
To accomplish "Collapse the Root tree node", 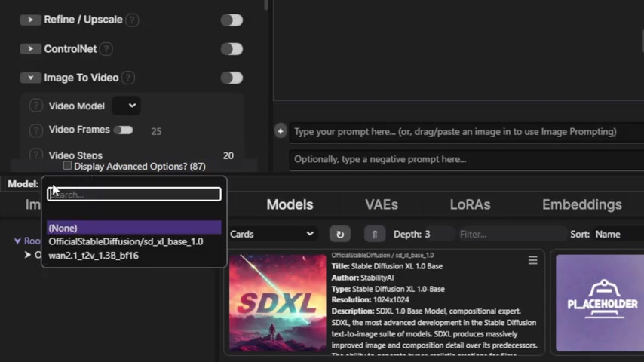I will coord(17,241).
